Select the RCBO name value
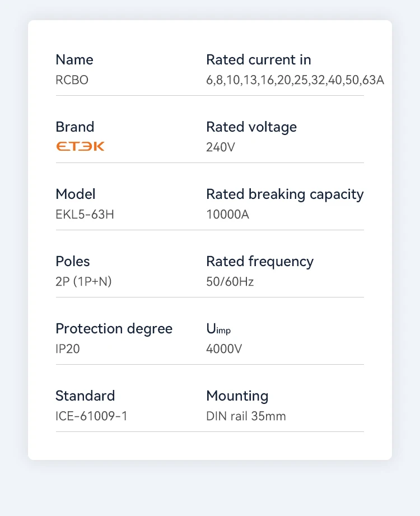The width and height of the screenshot is (420, 516). click(72, 80)
